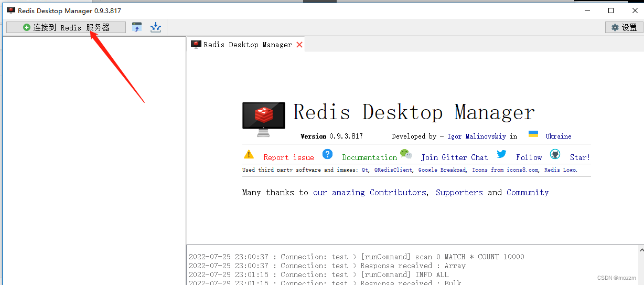Open the Contributors link

398,193
